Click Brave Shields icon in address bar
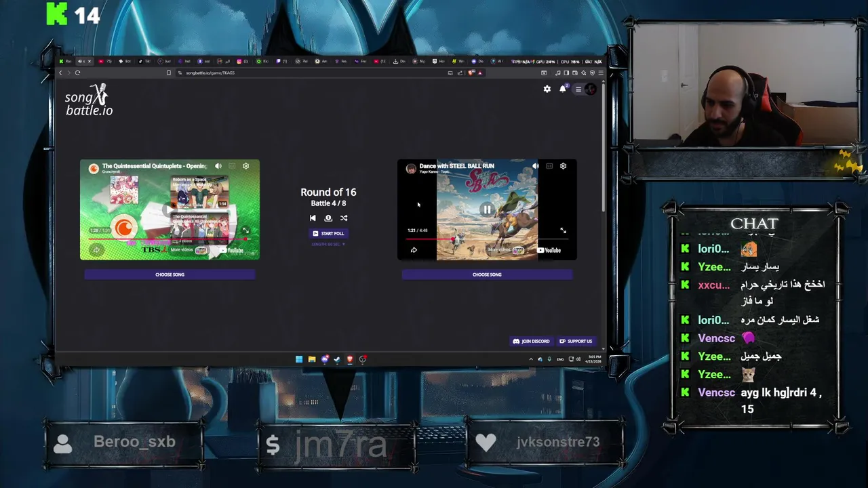Viewport: 868px width, 488px height. click(x=471, y=73)
